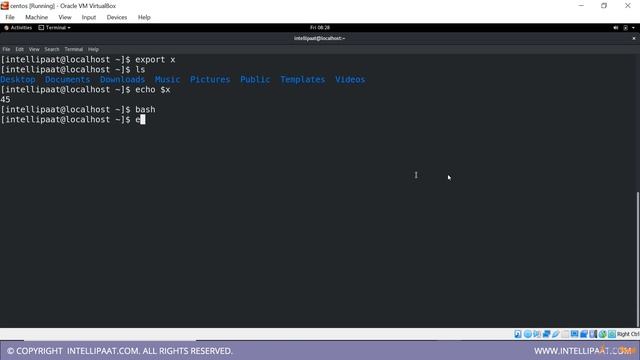Click the terminal cursor on the last prompt line
Screen dimensions: 640x360
tap(143, 120)
